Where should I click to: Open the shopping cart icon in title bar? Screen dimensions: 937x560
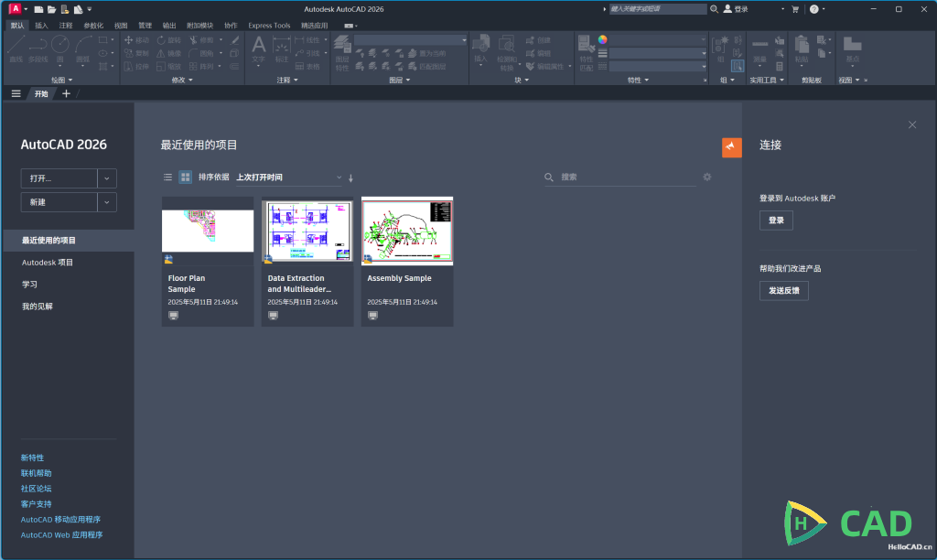(x=793, y=9)
